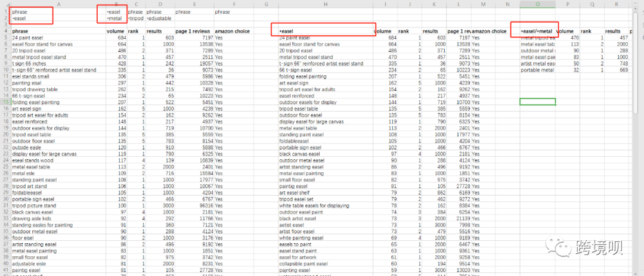Click the 'volume' header in column B
Viewport: 644px width, 276px height.
coord(115,31)
